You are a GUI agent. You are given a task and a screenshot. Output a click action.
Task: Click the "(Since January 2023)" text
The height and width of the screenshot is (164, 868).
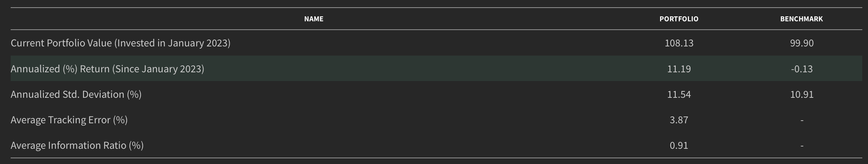[x=158, y=69]
